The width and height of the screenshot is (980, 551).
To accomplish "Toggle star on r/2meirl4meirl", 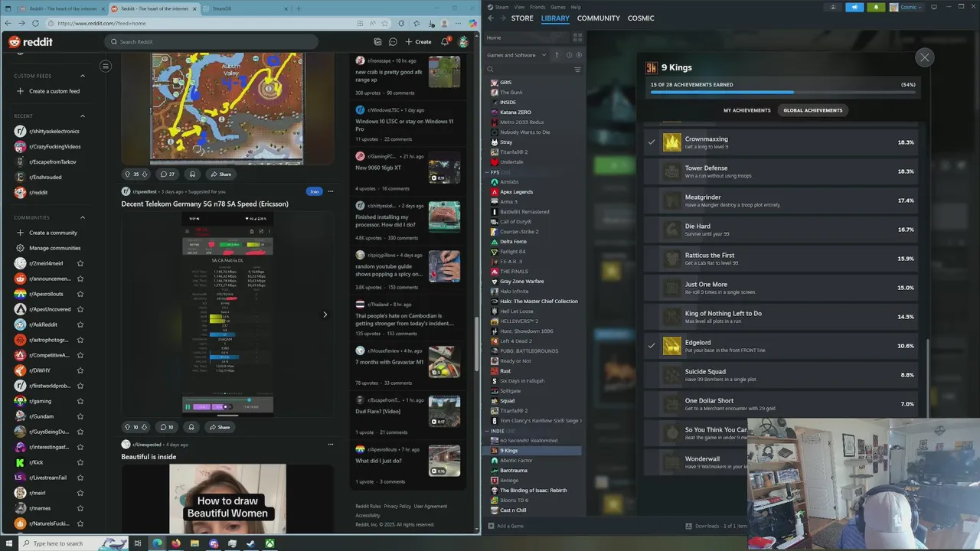I will pyautogui.click(x=80, y=263).
